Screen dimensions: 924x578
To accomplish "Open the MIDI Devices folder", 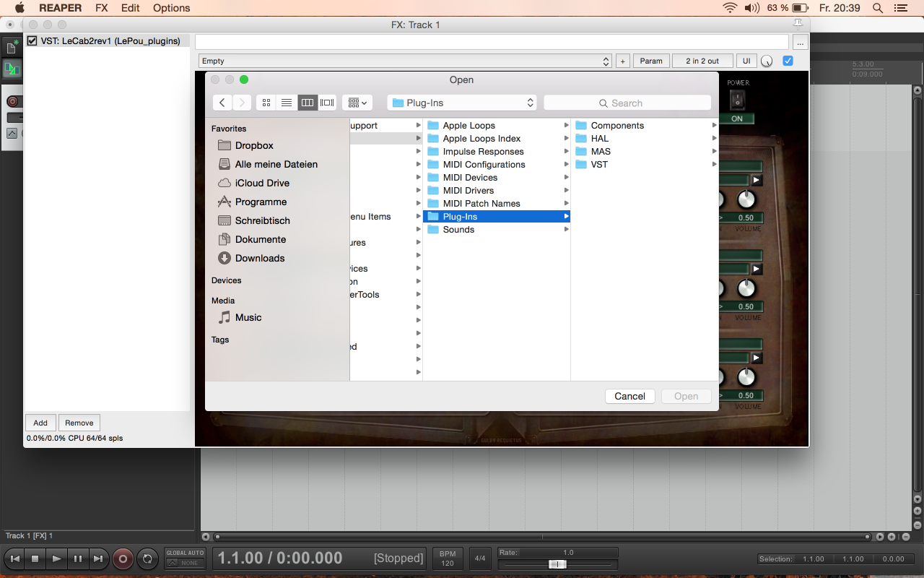I will [497, 177].
